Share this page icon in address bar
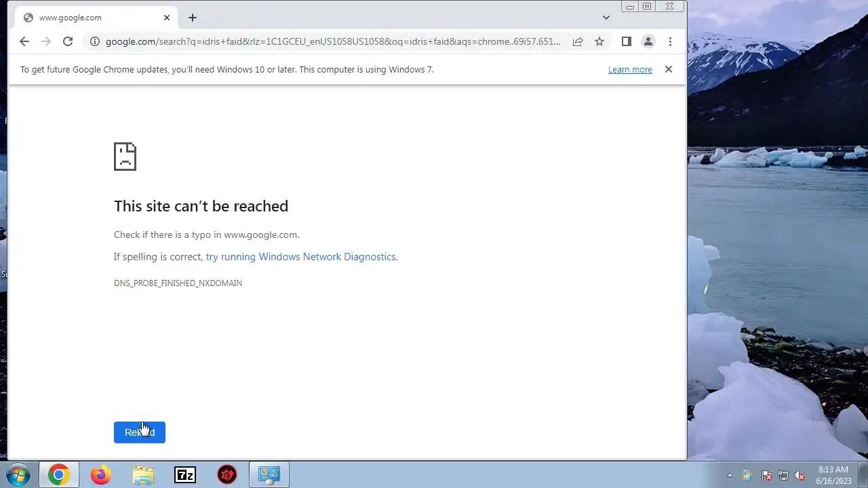This screenshot has width=868, height=488. [578, 41]
